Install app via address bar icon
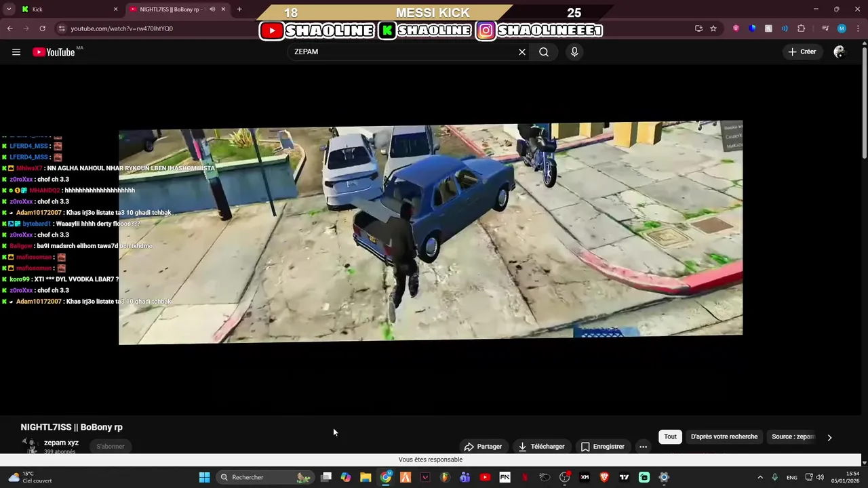The width and height of the screenshot is (868, 488). point(698,28)
